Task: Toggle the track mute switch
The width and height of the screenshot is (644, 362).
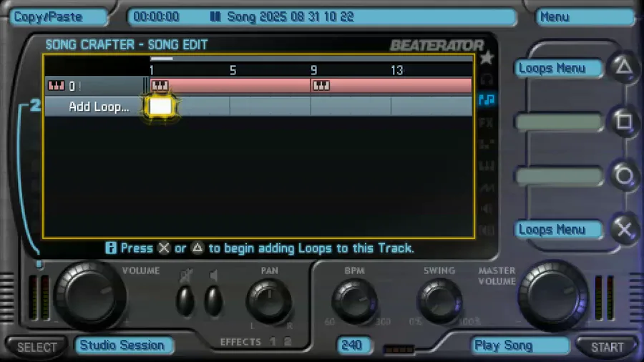Action: tap(185, 300)
